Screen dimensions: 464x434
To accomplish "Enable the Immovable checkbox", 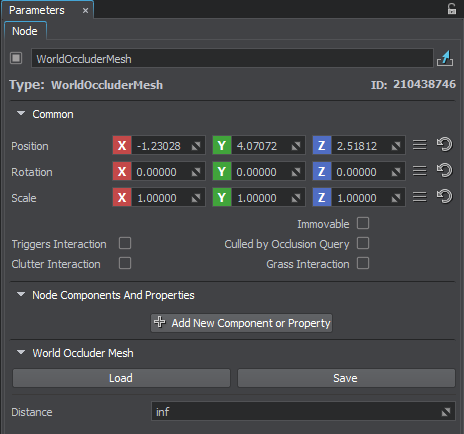I will tap(363, 223).
